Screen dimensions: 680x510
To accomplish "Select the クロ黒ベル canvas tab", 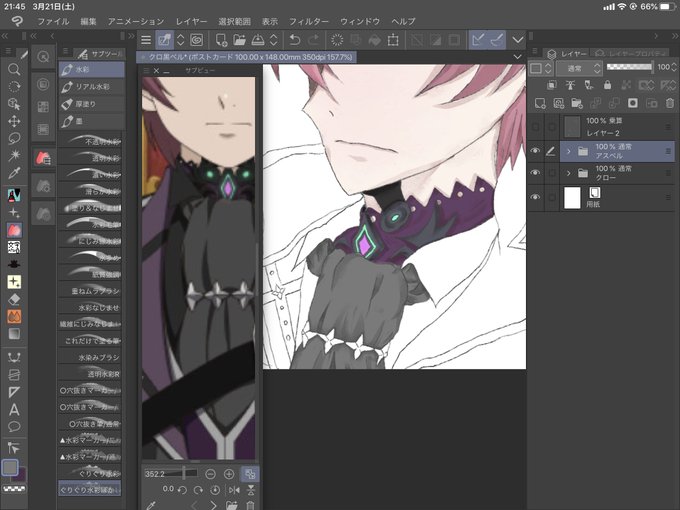I will tap(246, 57).
